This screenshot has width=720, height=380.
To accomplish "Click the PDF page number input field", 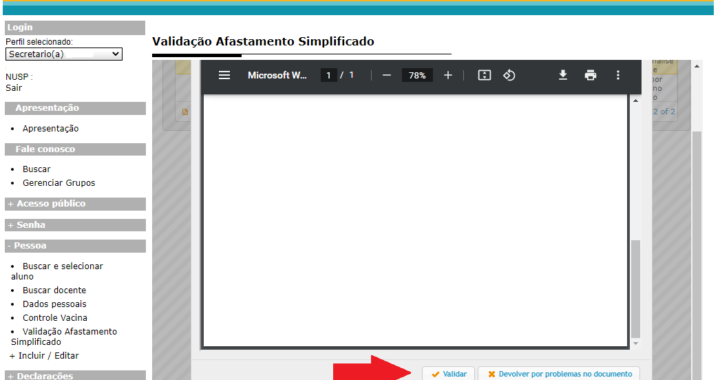I will [x=328, y=75].
